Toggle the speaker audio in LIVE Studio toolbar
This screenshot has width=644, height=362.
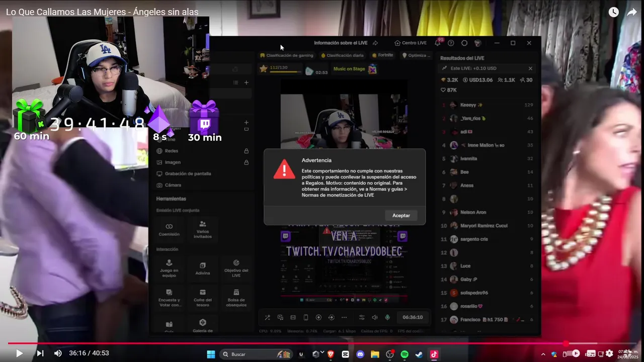coord(374,317)
